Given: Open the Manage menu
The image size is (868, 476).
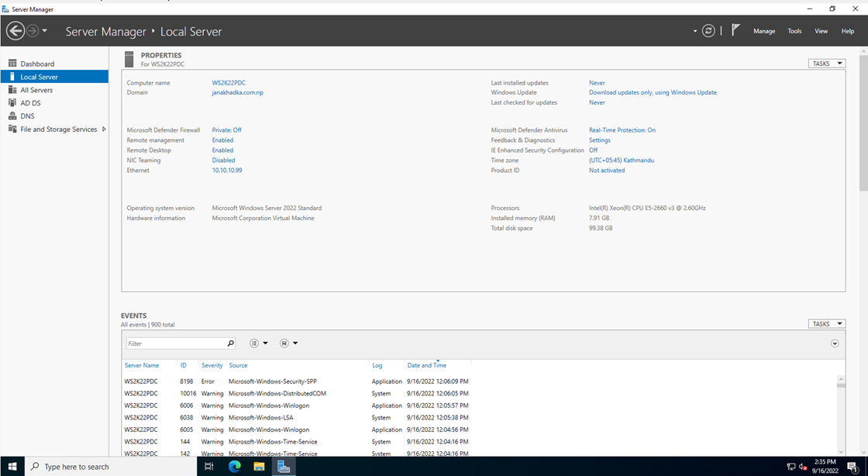Looking at the screenshot, I should coord(764,31).
